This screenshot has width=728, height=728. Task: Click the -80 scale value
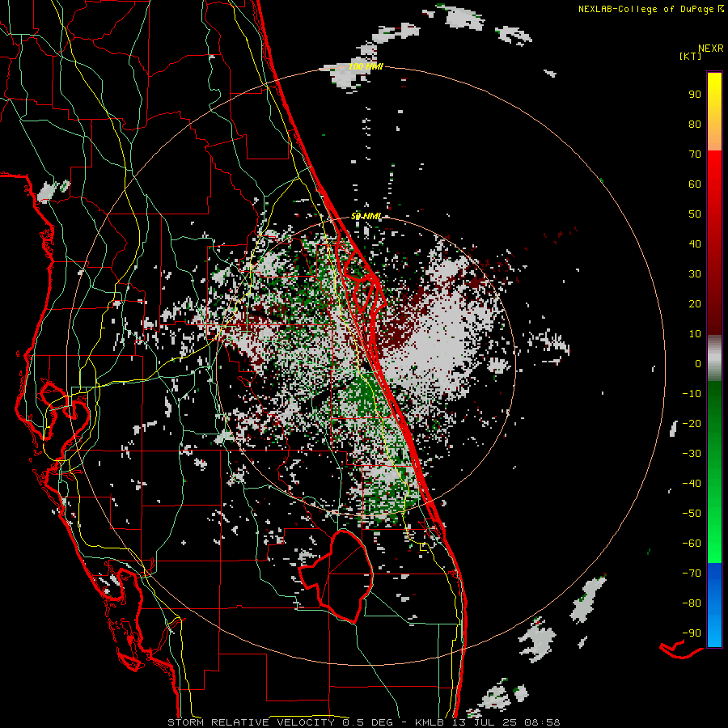tap(692, 603)
